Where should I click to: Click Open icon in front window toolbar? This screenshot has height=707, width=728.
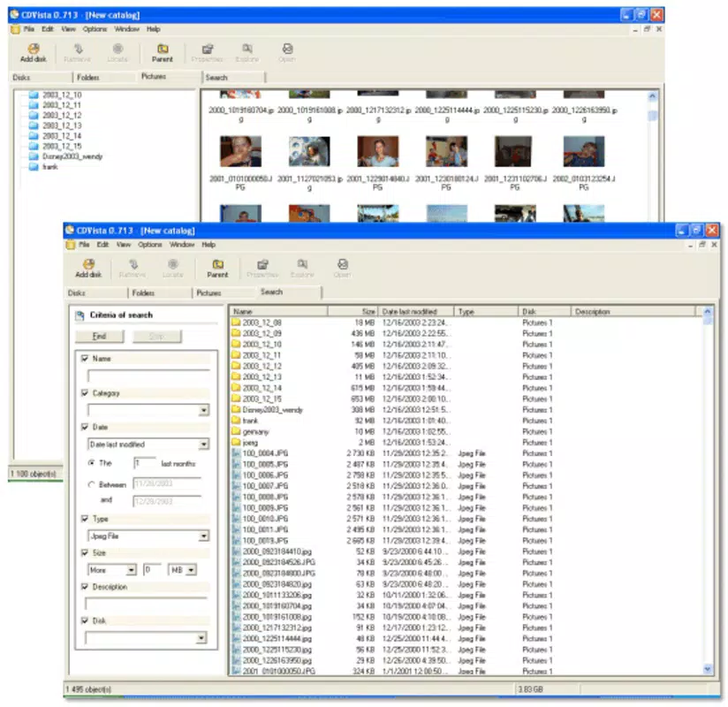[342, 264]
